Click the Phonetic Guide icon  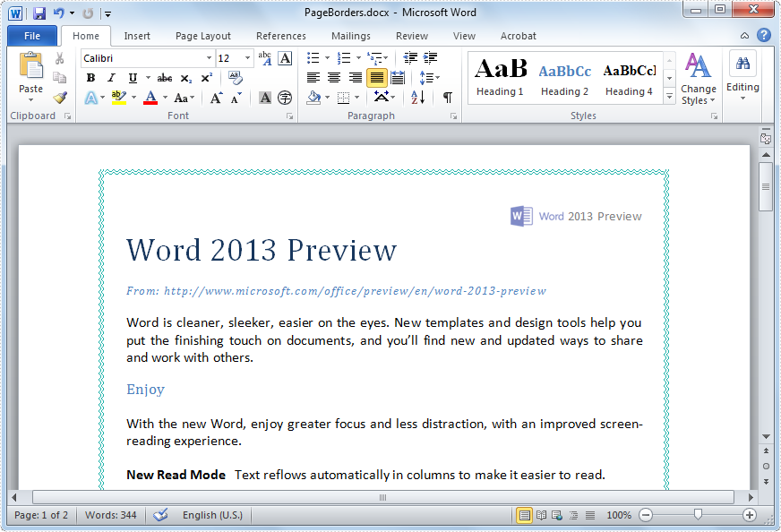(x=265, y=58)
